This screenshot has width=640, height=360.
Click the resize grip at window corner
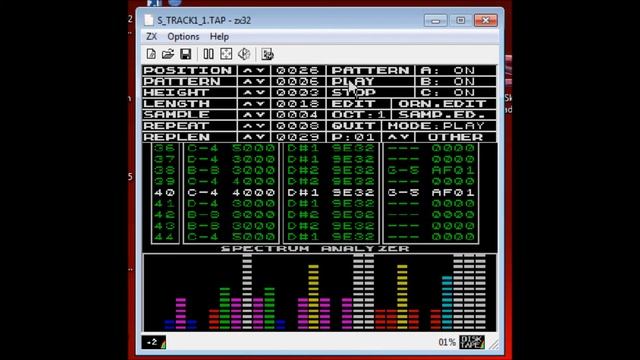[x=494, y=345]
